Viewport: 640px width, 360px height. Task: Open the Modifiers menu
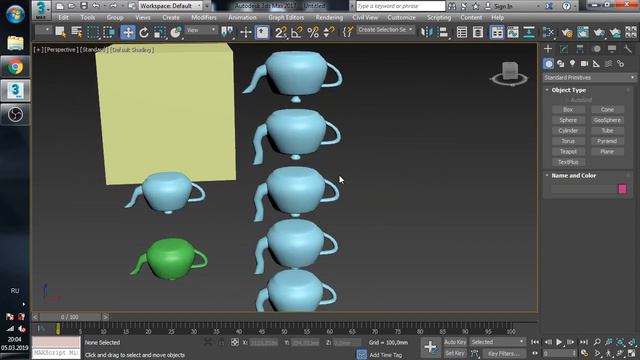204,18
